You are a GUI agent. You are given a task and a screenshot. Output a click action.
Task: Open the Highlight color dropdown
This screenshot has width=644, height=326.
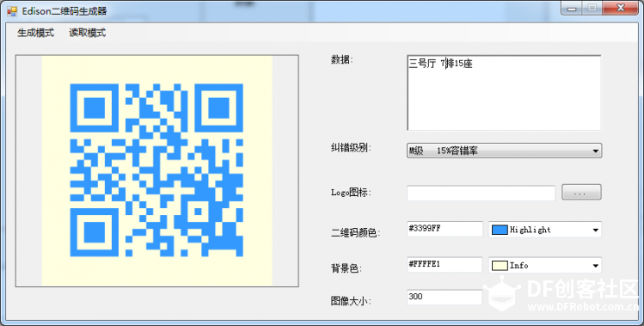coord(545,230)
